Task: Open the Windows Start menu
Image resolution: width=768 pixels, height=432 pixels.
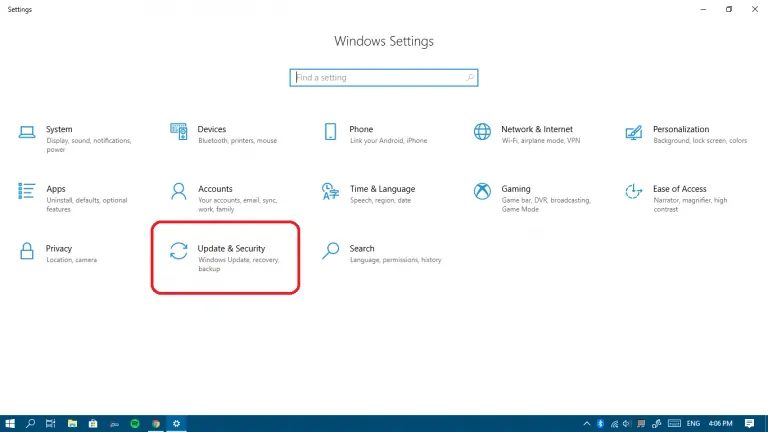Action: (x=10, y=424)
